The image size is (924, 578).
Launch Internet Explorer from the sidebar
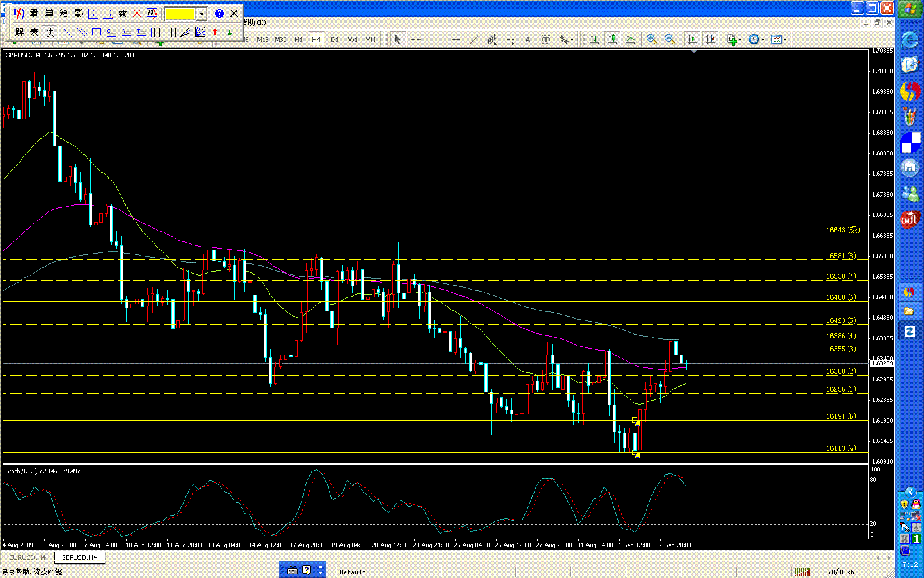(x=910, y=40)
